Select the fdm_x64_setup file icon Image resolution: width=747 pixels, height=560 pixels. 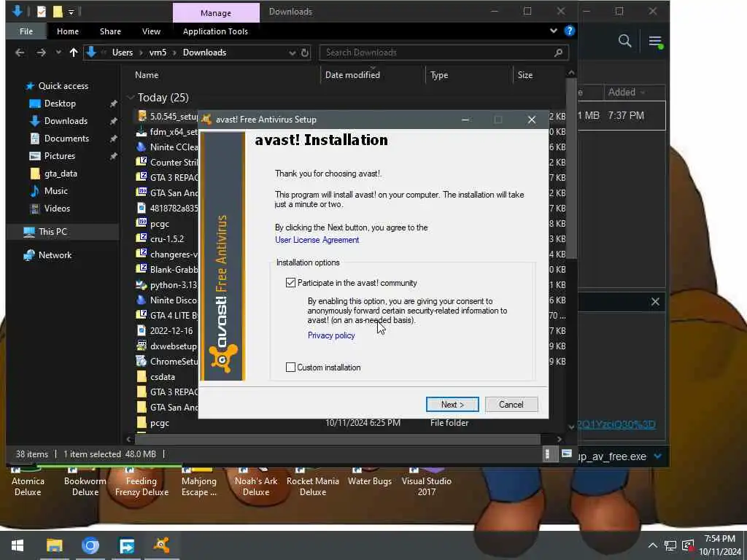point(141,131)
